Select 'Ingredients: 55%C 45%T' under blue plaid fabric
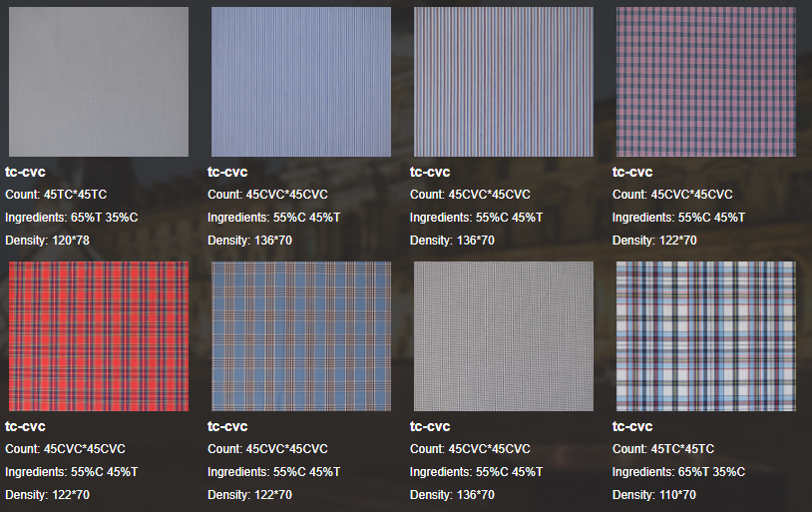Viewport: 812px width, 512px height. pos(274,471)
